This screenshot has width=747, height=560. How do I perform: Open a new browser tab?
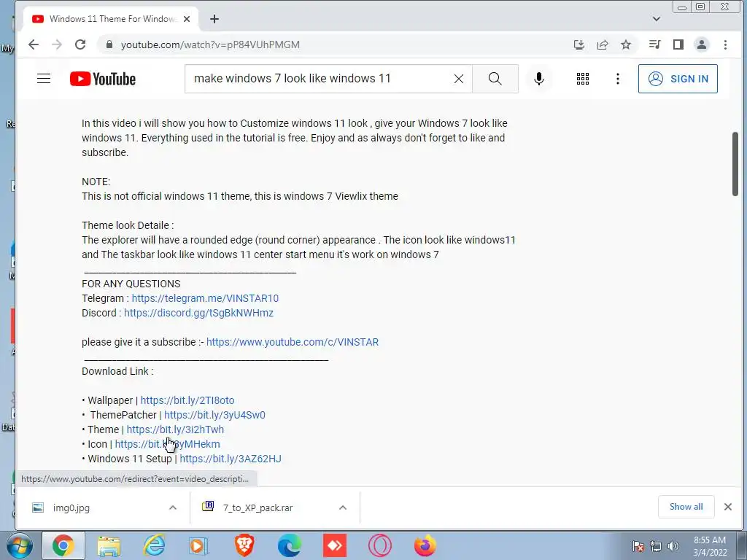[x=214, y=19]
